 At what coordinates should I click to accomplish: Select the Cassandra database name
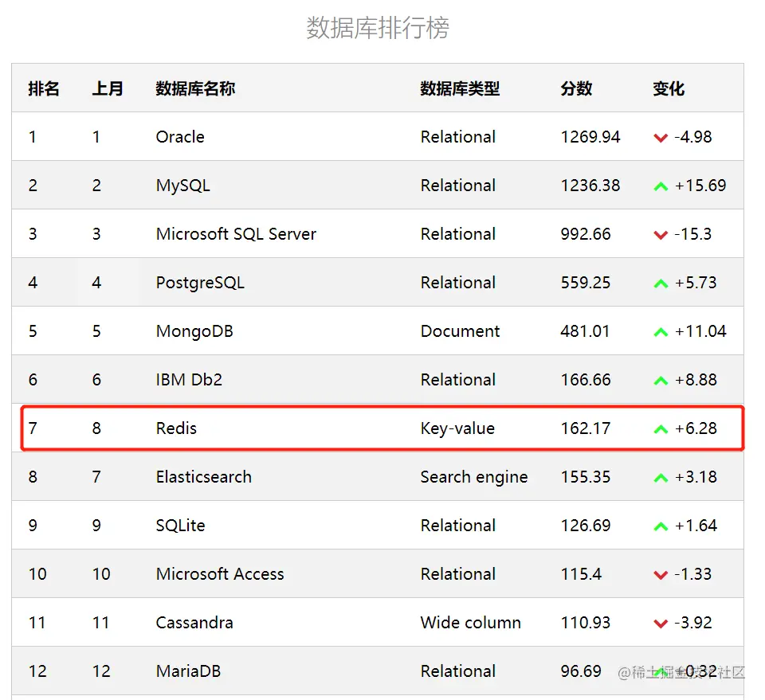click(x=194, y=623)
